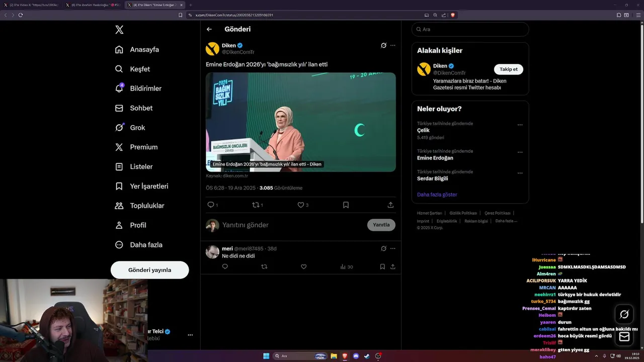This screenshot has height=362, width=644.
Task: Open Discord from taskbar
Action: [356, 356]
